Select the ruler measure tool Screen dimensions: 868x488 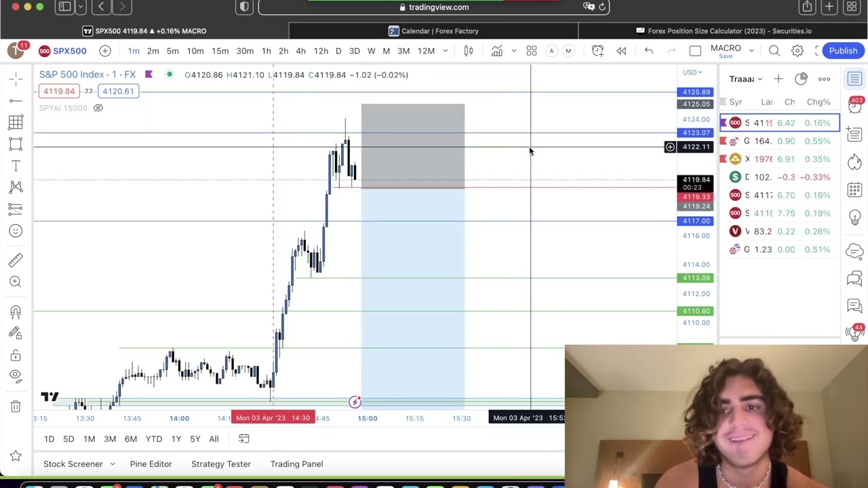click(x=16, y=260)
